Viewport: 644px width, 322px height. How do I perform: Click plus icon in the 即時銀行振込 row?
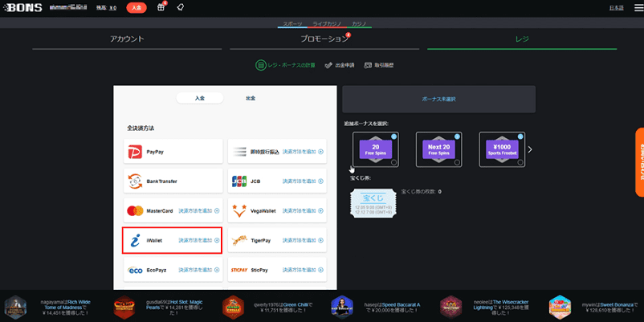[x=320, y=152]
